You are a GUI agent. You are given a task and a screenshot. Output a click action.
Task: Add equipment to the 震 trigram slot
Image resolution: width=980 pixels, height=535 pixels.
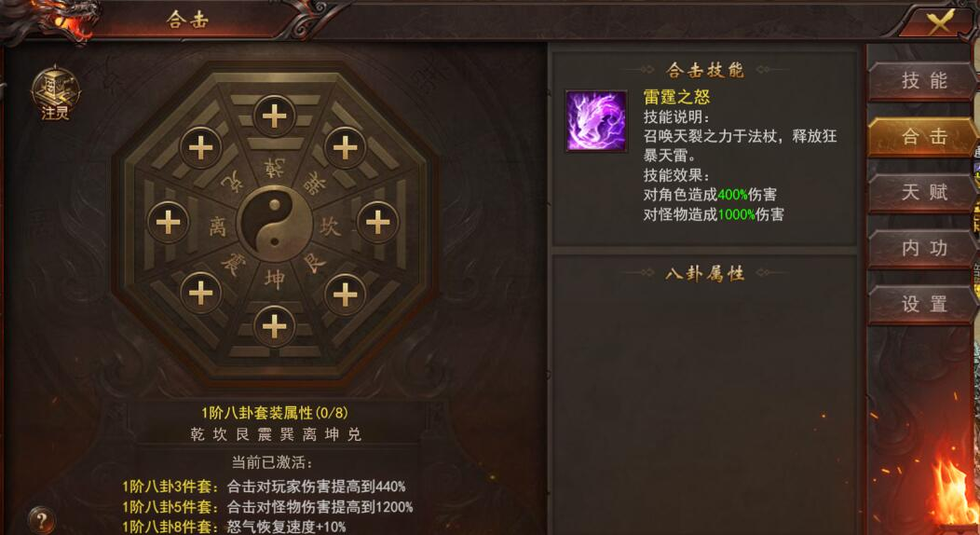[x=200, y=293]
